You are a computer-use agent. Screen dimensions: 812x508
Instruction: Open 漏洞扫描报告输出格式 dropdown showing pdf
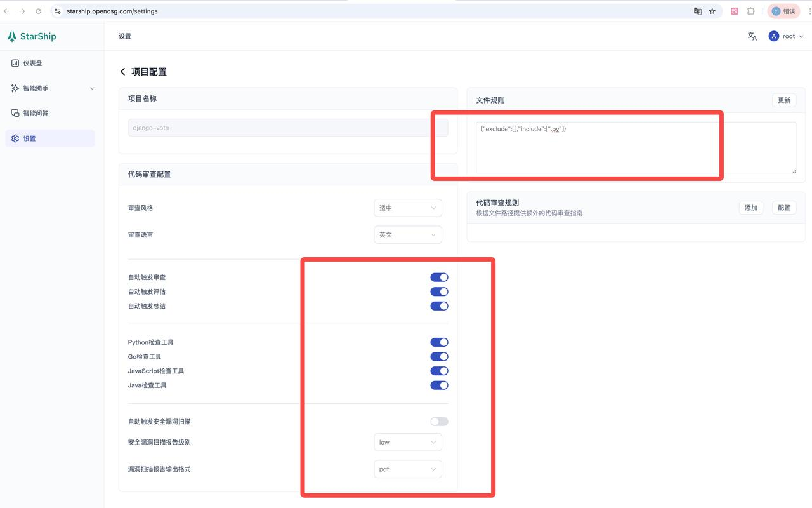point(407,469)
